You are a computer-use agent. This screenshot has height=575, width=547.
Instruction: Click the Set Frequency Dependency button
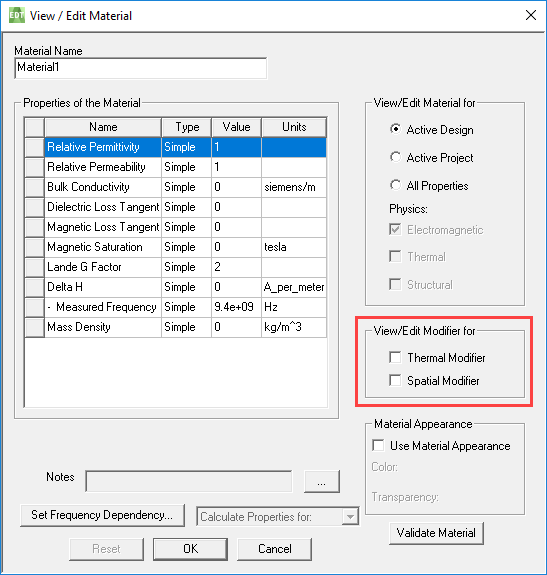point(102,515)
